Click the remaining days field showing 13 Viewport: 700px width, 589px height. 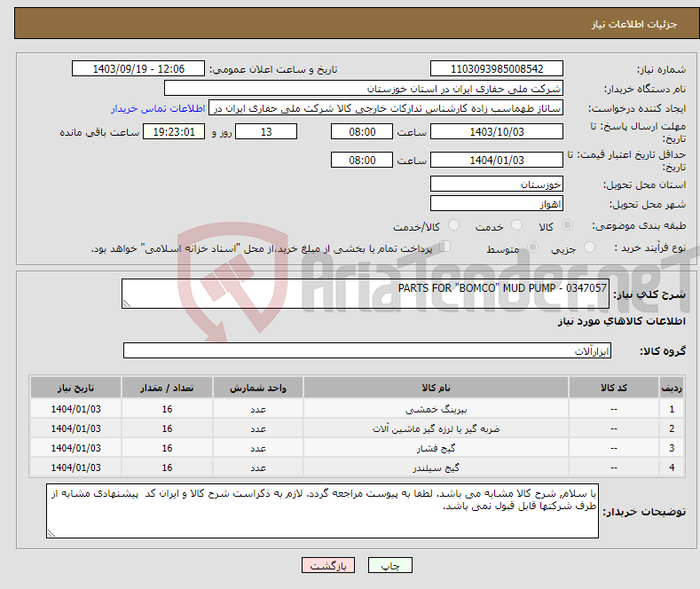coord(266,131)
